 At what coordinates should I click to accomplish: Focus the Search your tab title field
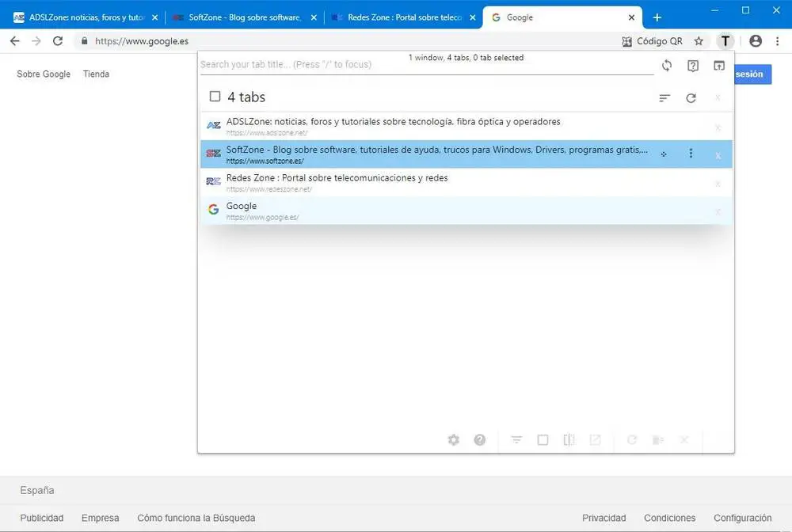click(x=427, y=65)
